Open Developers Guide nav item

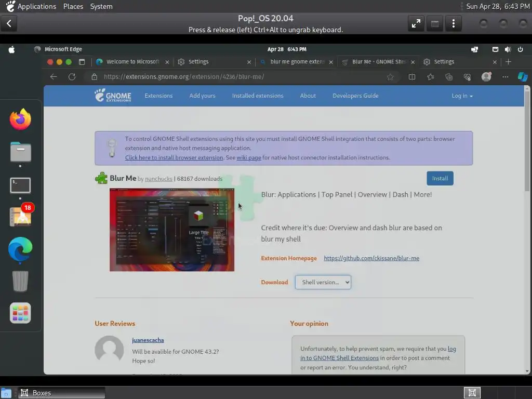(x=355, y=96)
